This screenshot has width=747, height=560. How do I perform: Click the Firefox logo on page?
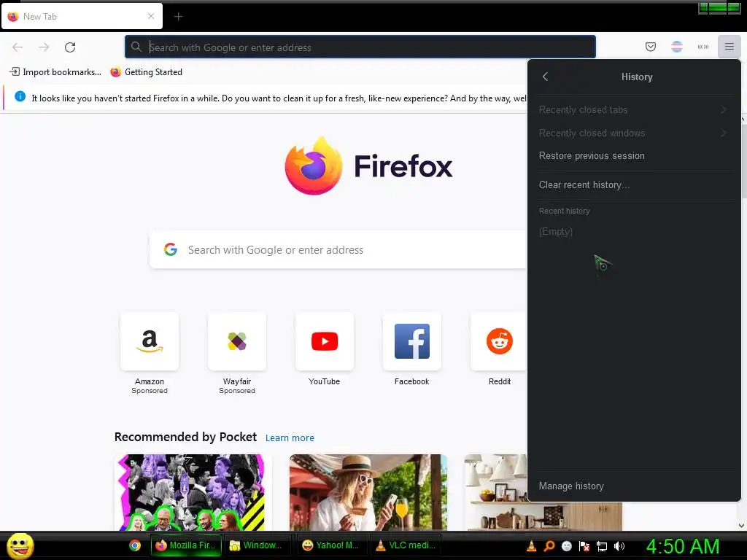[x=368, y=166]
